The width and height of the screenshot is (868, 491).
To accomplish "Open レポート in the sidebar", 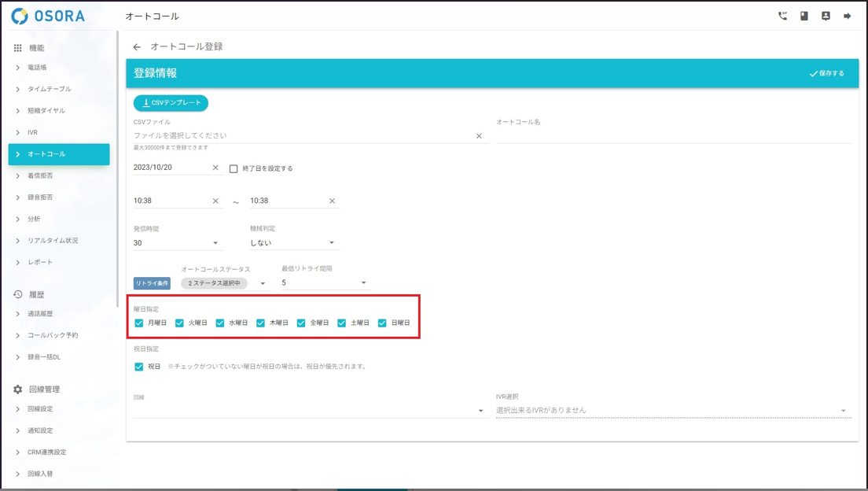I will coord(59,262).
